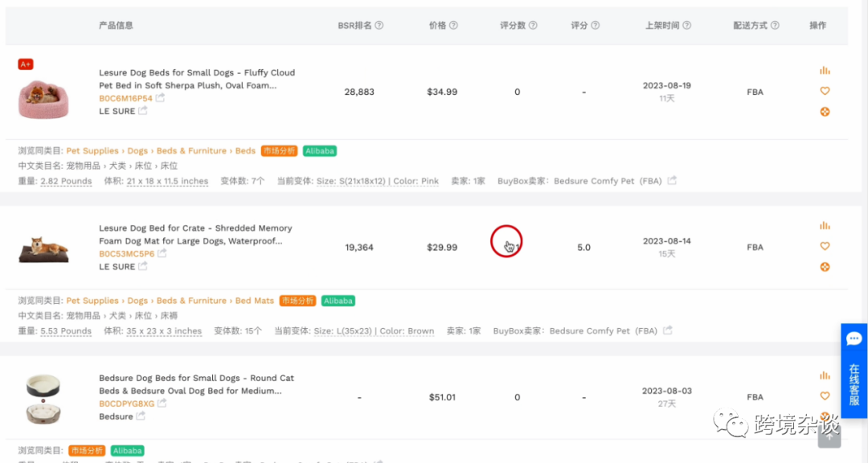Open BuyBox seller link icon in Brown variant row
The height and width of the screenshot is (463, 868).
pyautogui.click(x=668, y=330)
